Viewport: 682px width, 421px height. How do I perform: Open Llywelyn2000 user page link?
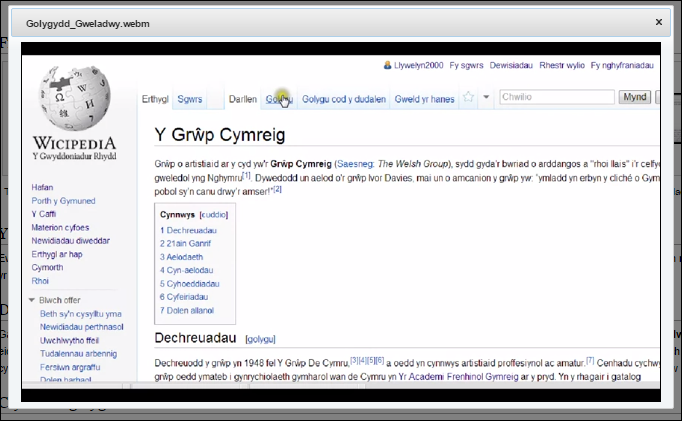pos(418,65)
